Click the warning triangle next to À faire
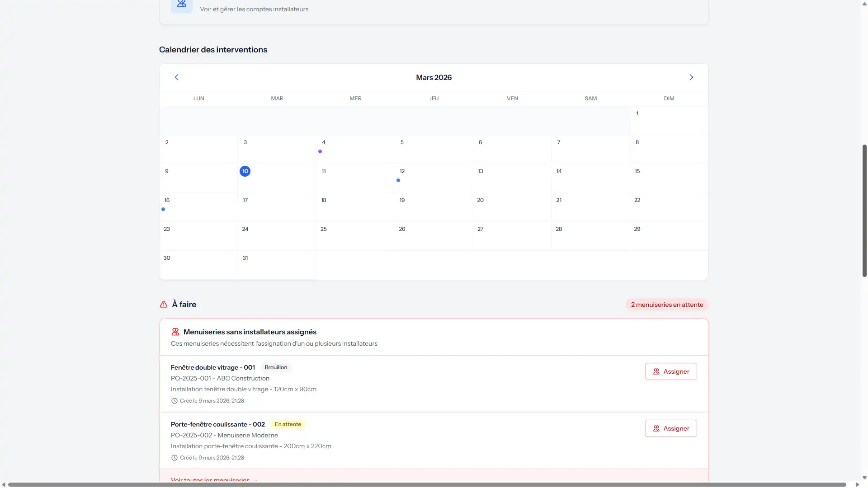Image resolution: width=868 pixels, height=488 pixels. point(164,305)
